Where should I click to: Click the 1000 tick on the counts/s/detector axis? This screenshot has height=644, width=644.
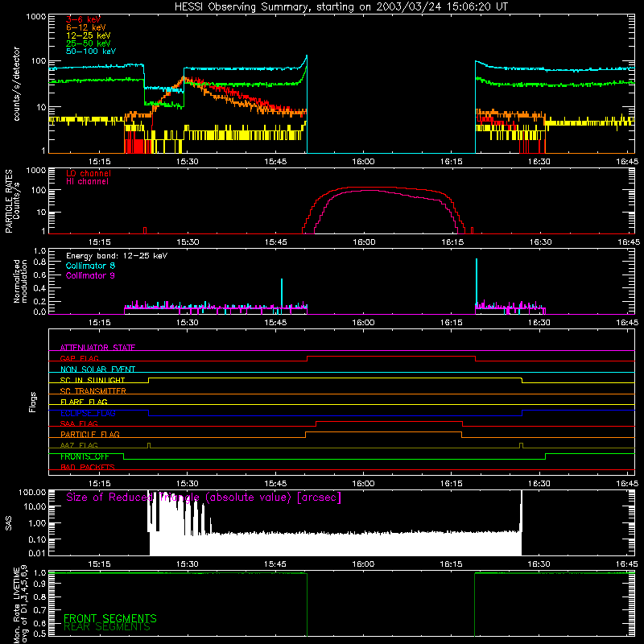pyautogui.click(x=36, y=17)
